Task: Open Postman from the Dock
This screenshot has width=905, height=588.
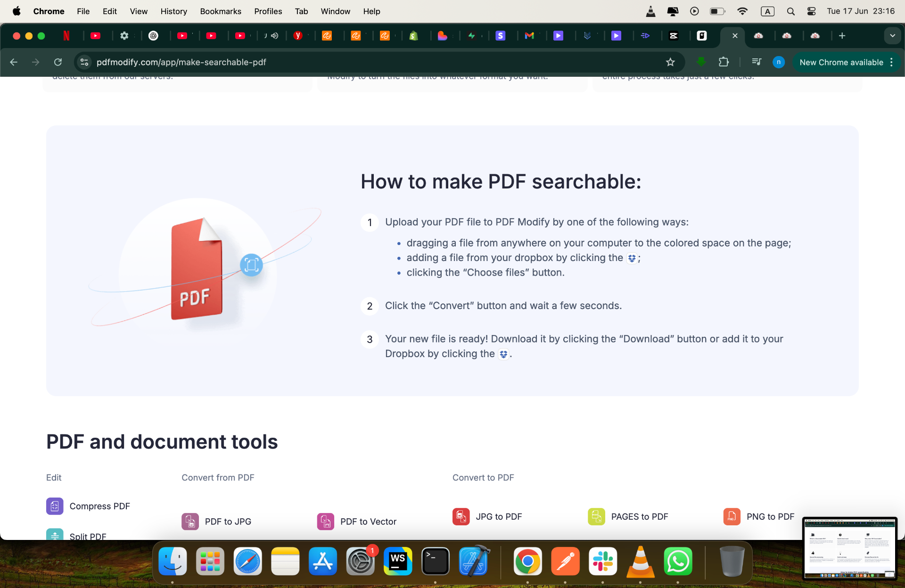Action: pyautogui.click(x=565, y=561)
